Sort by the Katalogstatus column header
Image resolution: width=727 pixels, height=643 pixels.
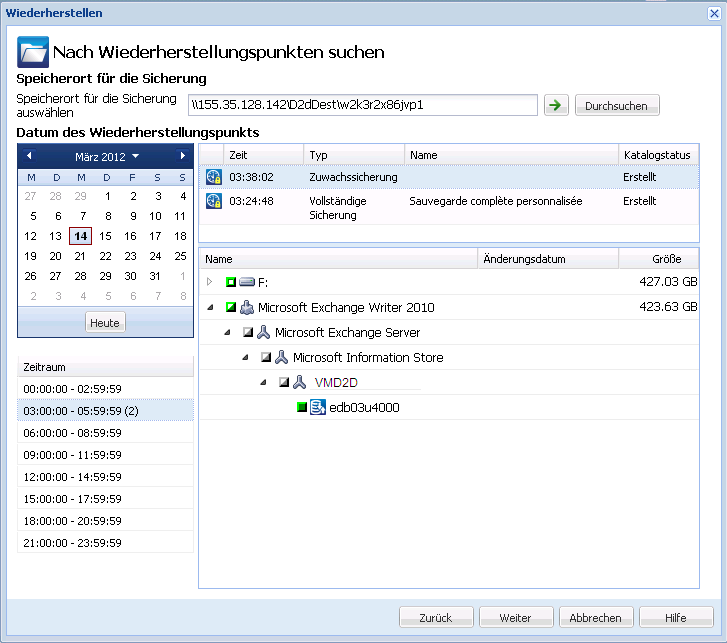point(656,155)
